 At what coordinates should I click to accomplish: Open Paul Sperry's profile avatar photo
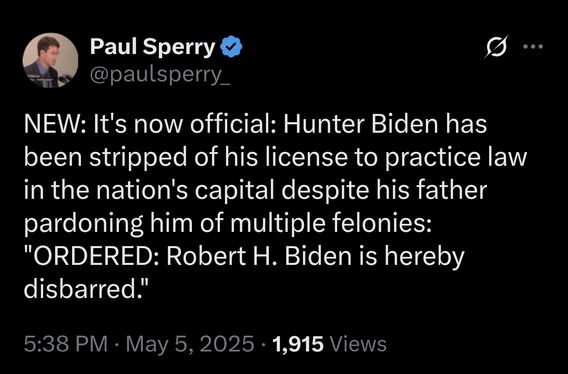(x=50, y=60)
